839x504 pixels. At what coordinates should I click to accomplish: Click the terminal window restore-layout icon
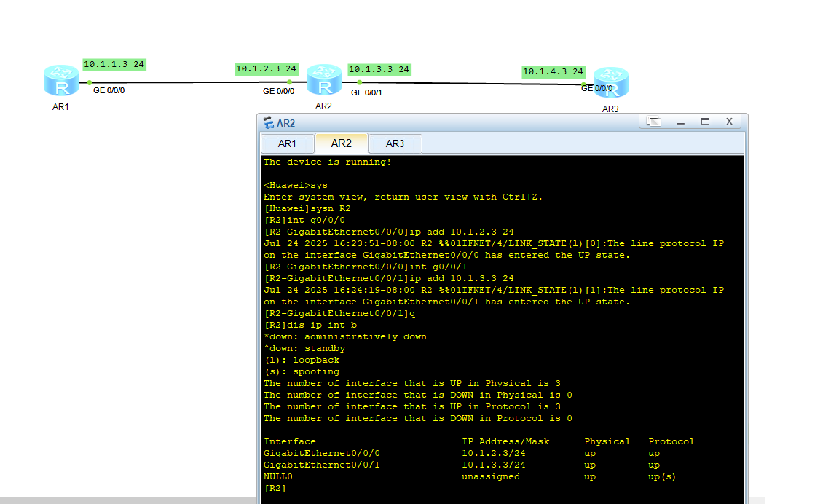tap(653, 122)
